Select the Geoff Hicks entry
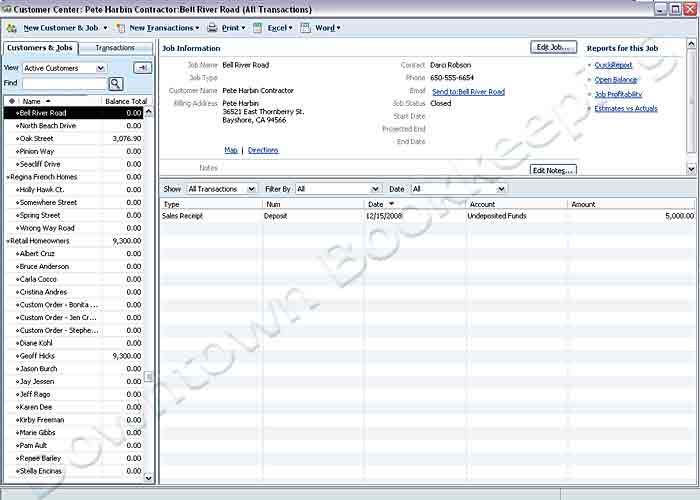 [x=74, y=356]
